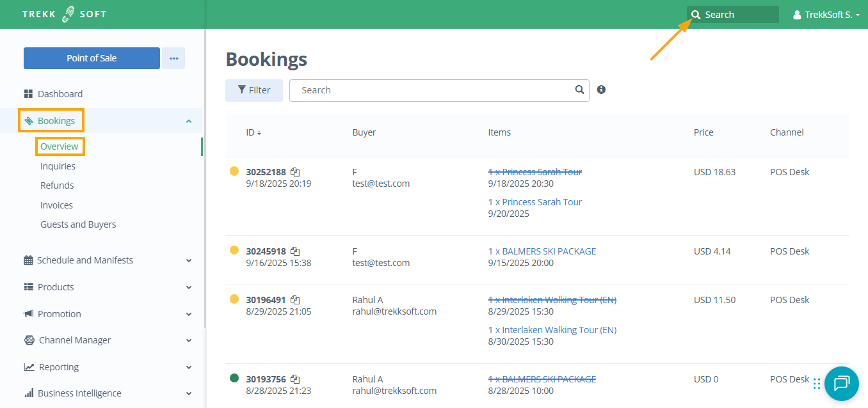Open the three-dots menu beside Point of Sale
The image size is (868, 408).
tap(173, 58)
